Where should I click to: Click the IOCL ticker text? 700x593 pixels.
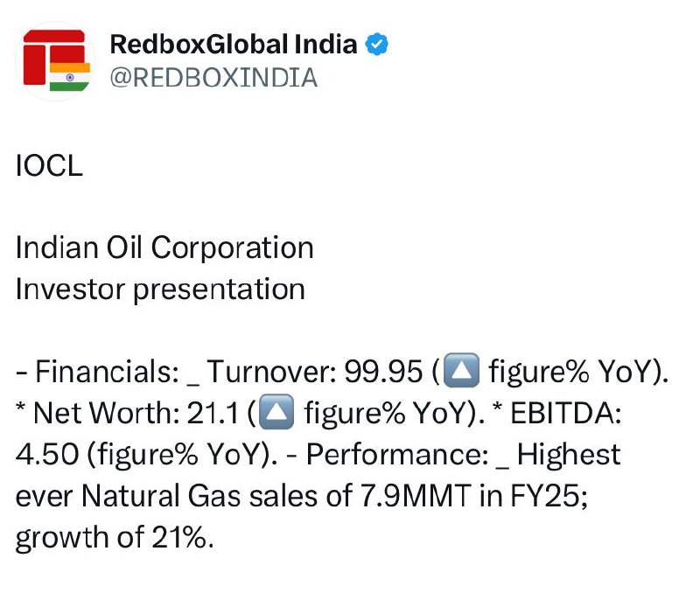(49, 165)
